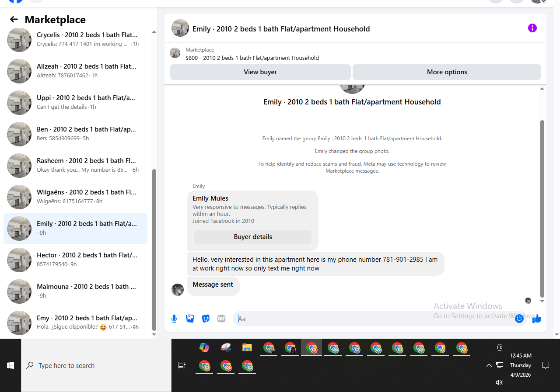This screenshot has height=392, width=560.
Task: Open the Snipping Tool taskbar icon
Action: point(226,348)
